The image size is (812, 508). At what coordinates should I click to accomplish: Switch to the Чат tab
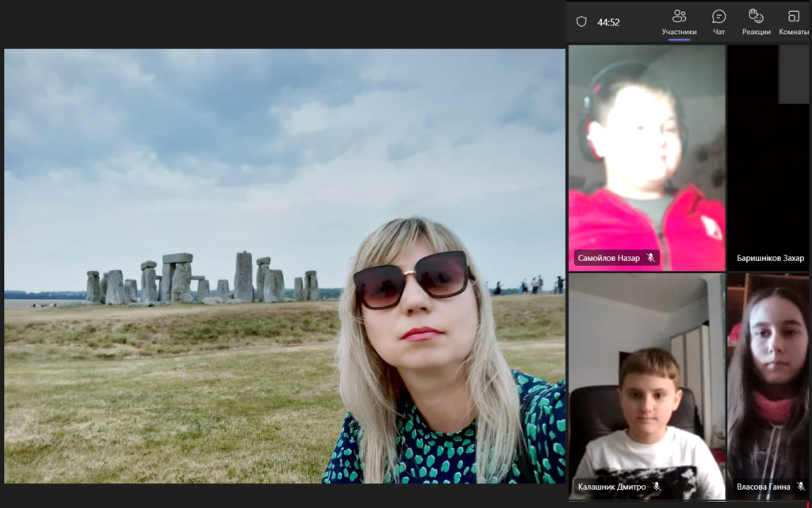[718, 21]
